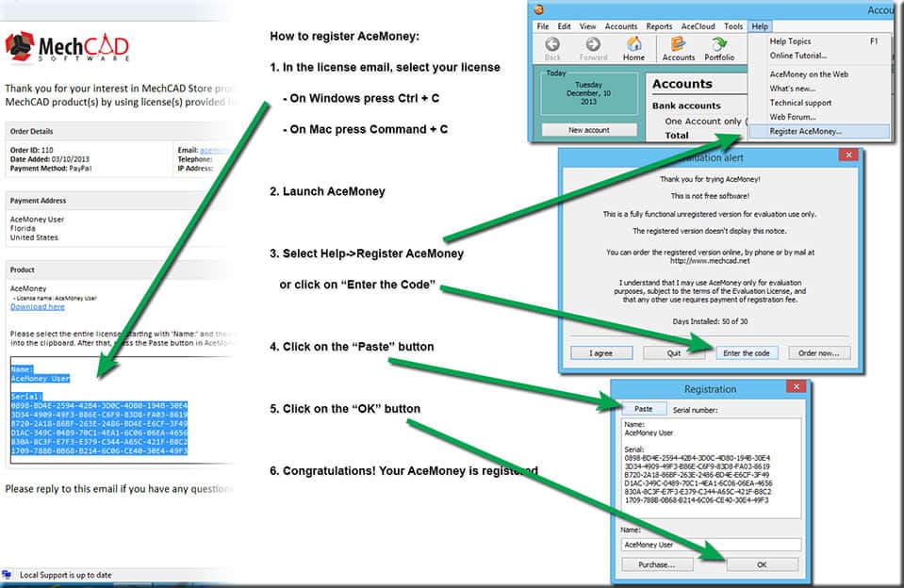This screenshot has width=904, height=588.
Task: Click the MechCAD Software logo
Action: tap(67, 47)
